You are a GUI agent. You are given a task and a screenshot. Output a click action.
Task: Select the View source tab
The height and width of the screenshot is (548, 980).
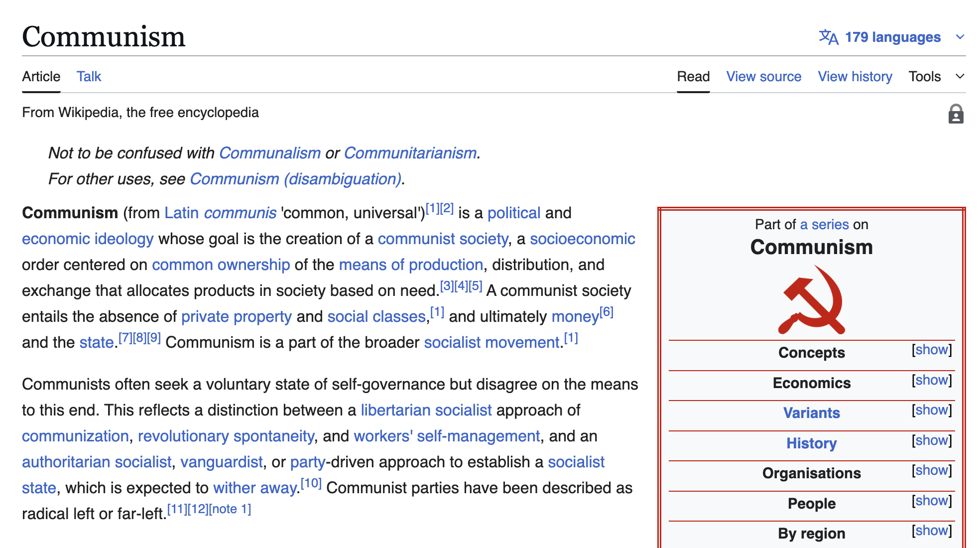[x=763, y=76]
